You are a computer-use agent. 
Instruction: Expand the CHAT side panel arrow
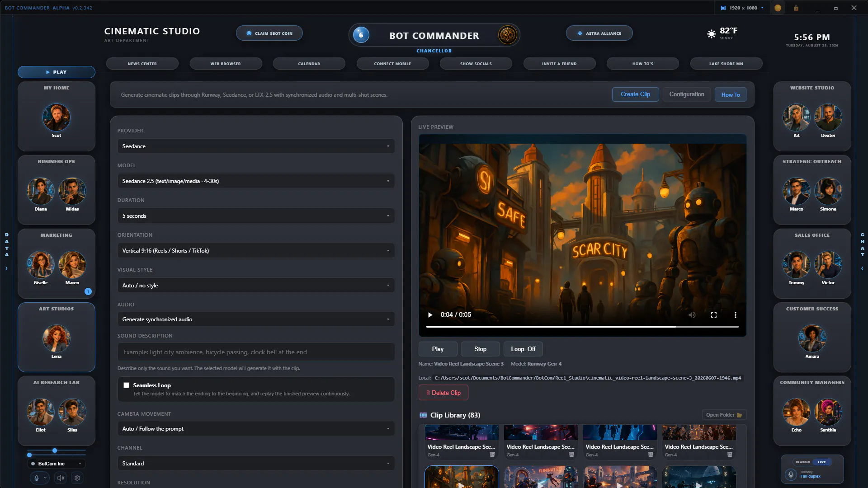tap(862, 268)
